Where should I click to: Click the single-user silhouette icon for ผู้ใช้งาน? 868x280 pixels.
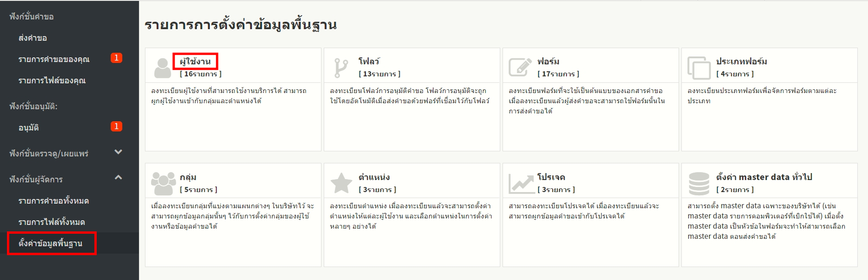point(162,68)
